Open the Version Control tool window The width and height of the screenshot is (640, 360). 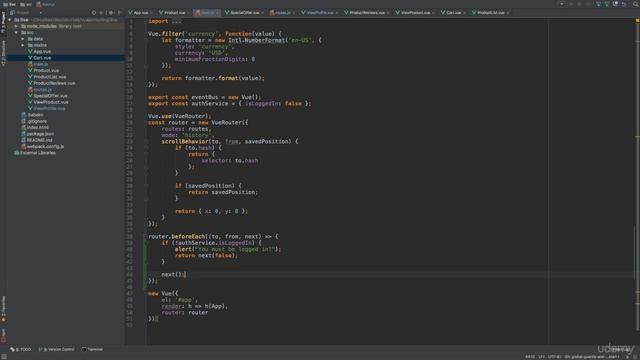click(57, 349)
